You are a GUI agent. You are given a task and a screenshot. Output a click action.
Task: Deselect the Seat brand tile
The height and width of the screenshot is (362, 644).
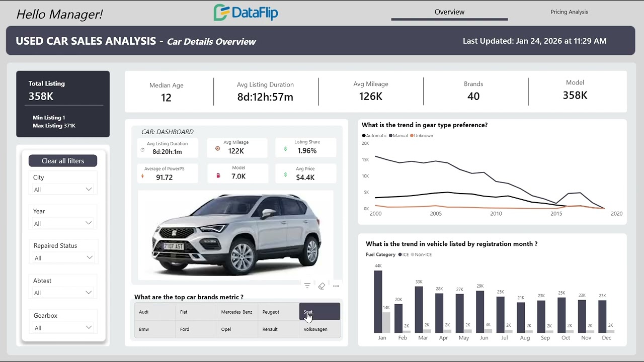pos(320,312)
